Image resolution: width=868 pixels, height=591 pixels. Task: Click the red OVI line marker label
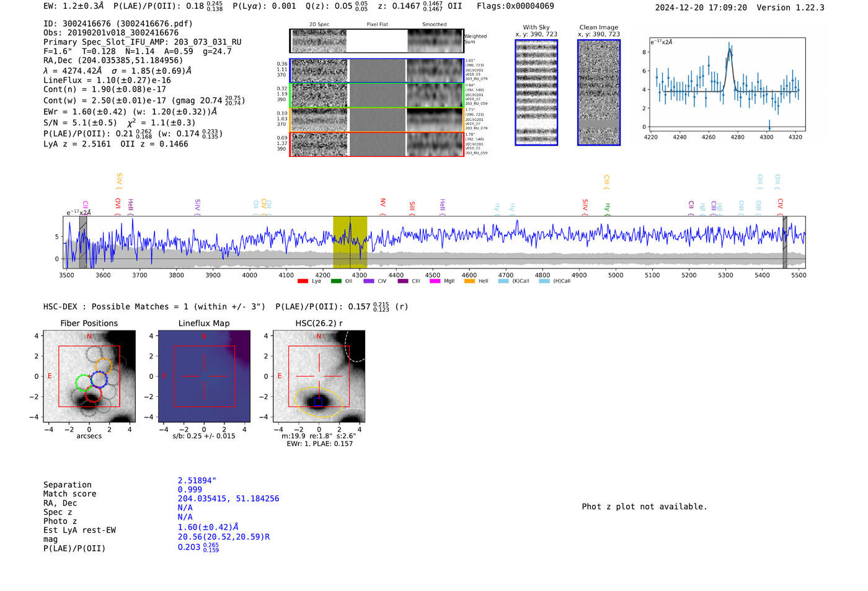[x=118, y=203]
